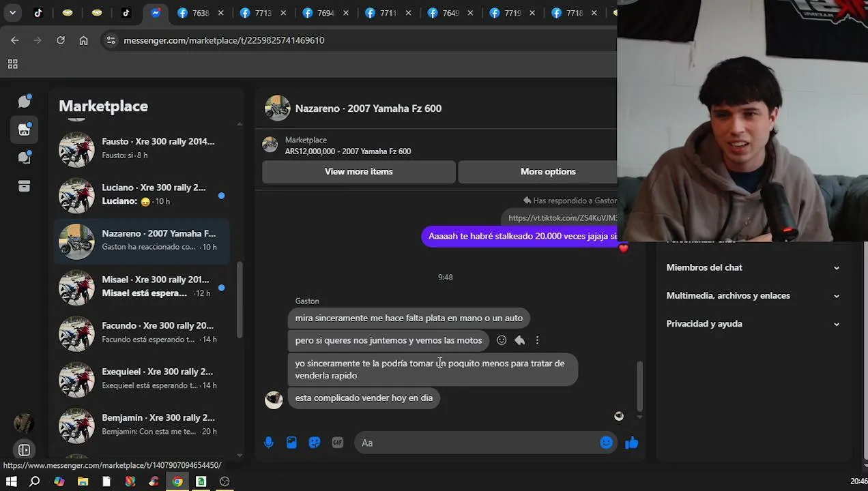
Task: Choose a sticker from the sticker icon
Action: 315,443
